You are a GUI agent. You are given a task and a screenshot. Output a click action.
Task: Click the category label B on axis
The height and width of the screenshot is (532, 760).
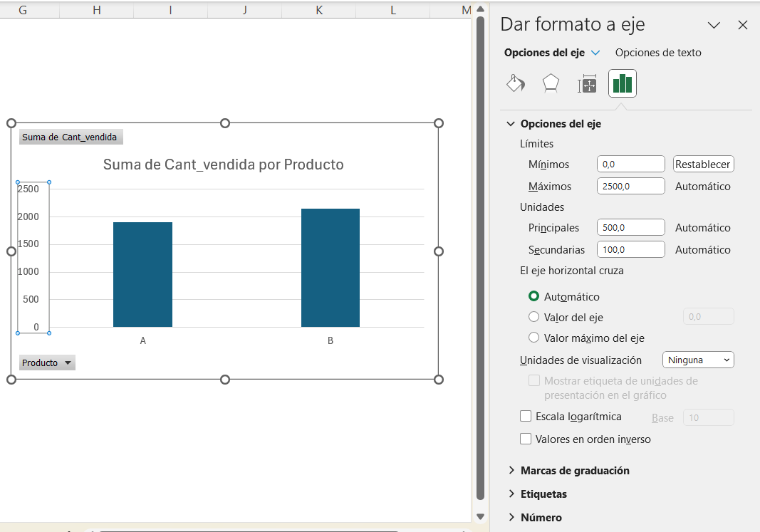330,340
